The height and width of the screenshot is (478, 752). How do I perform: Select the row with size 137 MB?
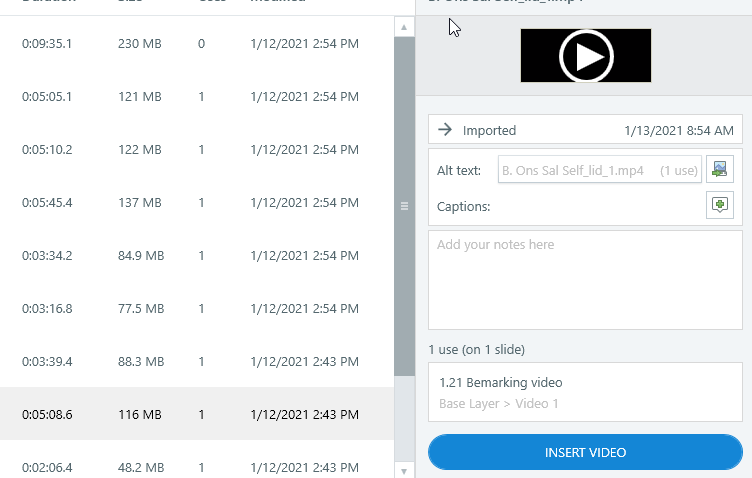(197, 202)
